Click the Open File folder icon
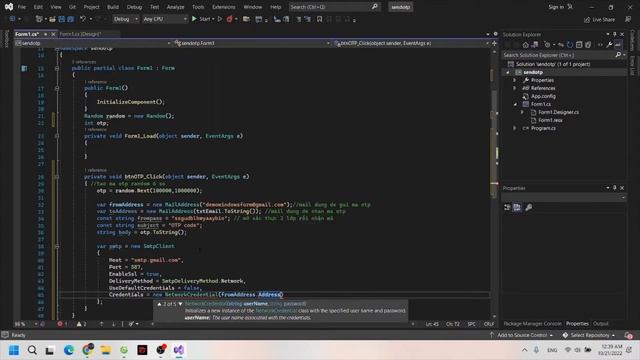The height and width of the screenshot is (360, 640). tap(52, 19)
